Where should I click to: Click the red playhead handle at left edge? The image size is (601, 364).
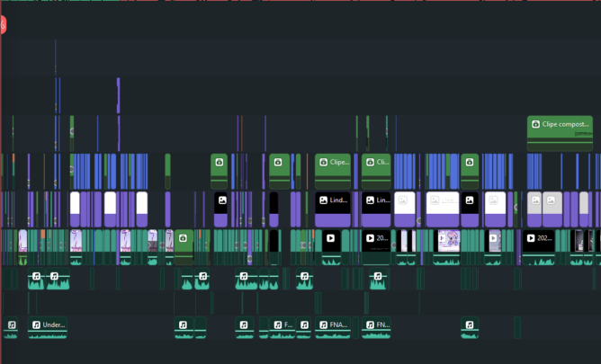coord(2,26)
